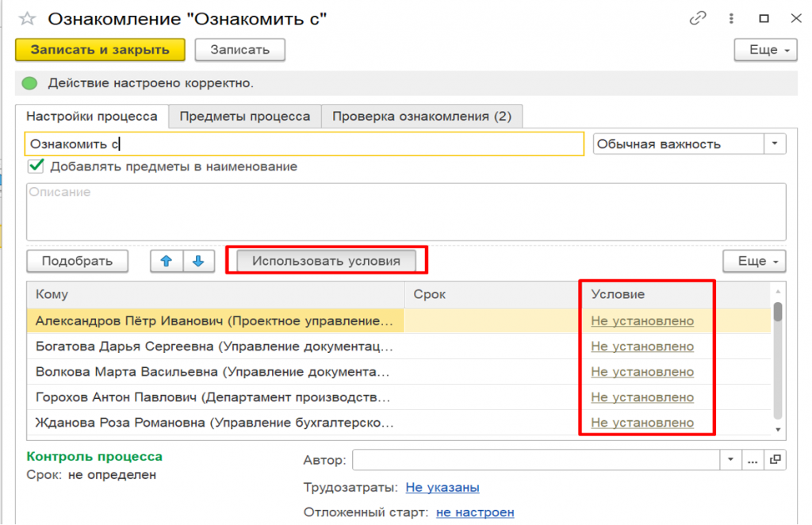The height and width of the screenshot is (525, 812).
Task: Click the star icon to add to favorites
Action: click(x=26, y=17)
